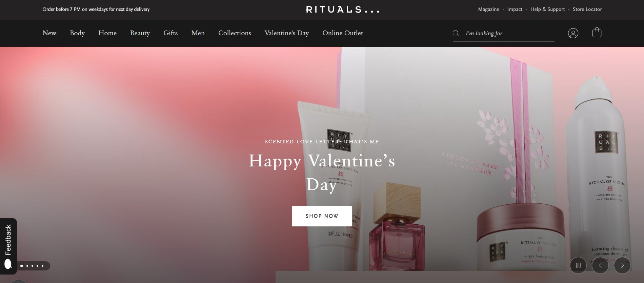The height and width of the screenshot is (283, 644).
Task: Expand the Gifts menu
Action: 170,33
